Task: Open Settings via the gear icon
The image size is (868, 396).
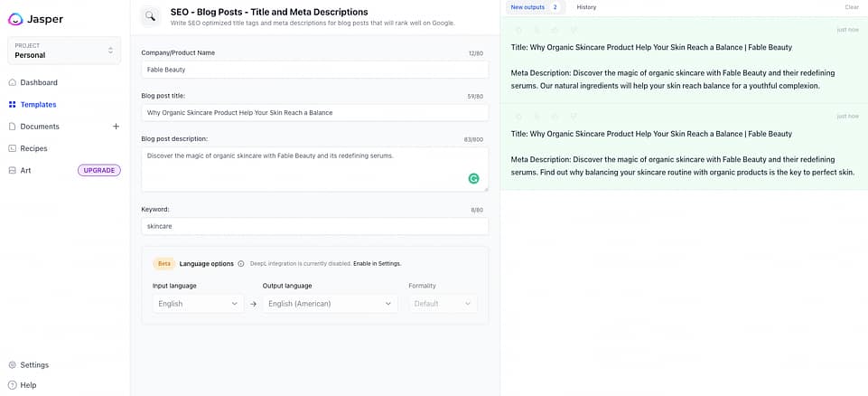Action: [12, 365]
